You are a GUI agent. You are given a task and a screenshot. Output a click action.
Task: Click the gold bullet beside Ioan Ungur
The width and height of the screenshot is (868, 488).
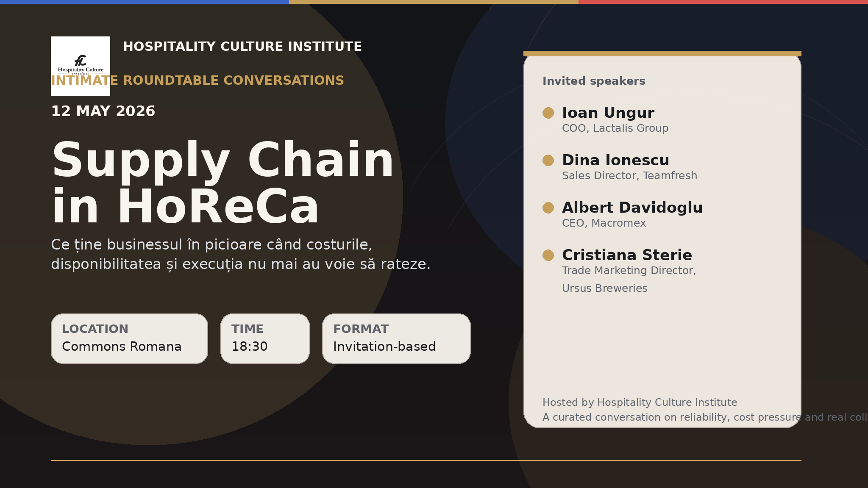(548, 113)
